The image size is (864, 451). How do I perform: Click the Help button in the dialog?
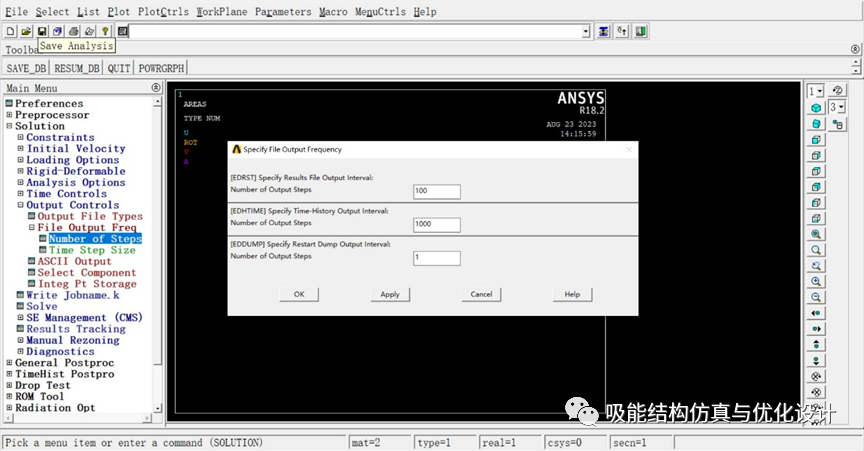pos(573,294)
